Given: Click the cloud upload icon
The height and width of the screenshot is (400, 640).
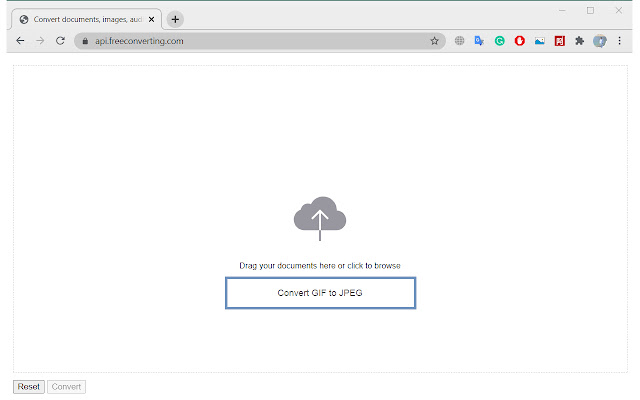Looking at the screenshot, I should [320, 218].
